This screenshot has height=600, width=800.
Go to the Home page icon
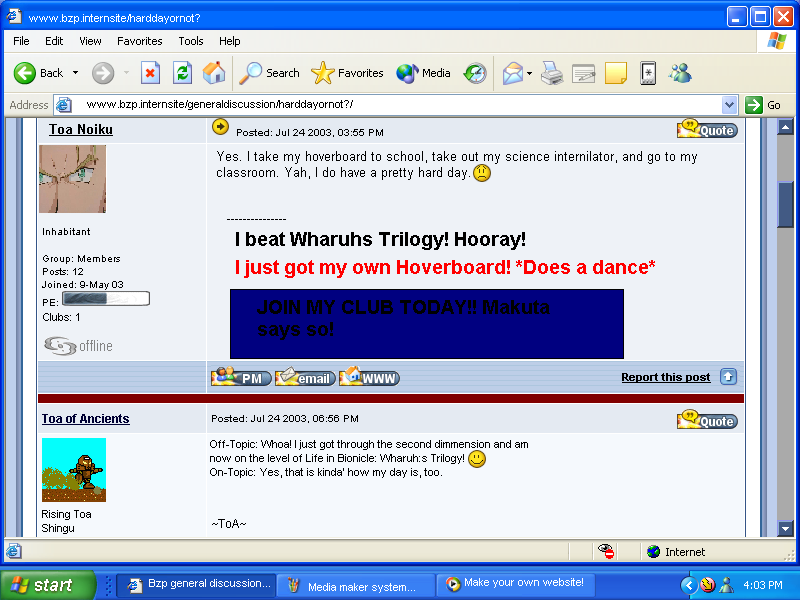[214, 73]
